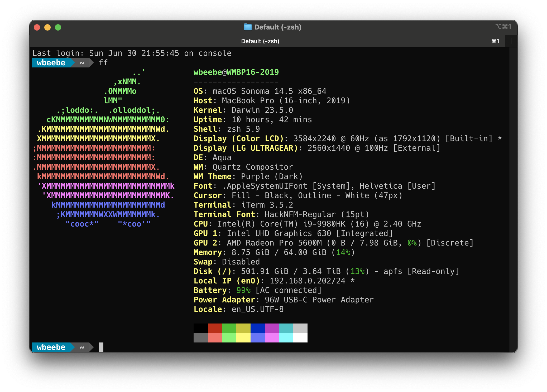Click the salmon pink color block
Screen dimensions: 547x392
[x=215, y=338]
